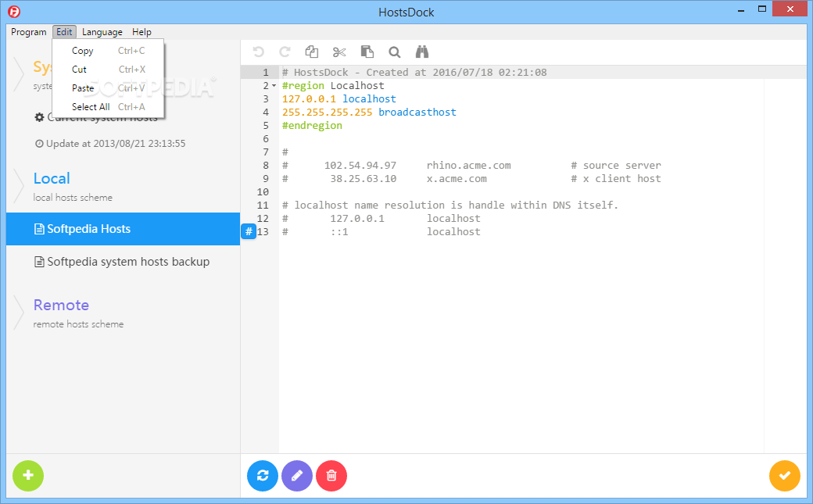Click the paste clipboard icon

pos(367,52)
